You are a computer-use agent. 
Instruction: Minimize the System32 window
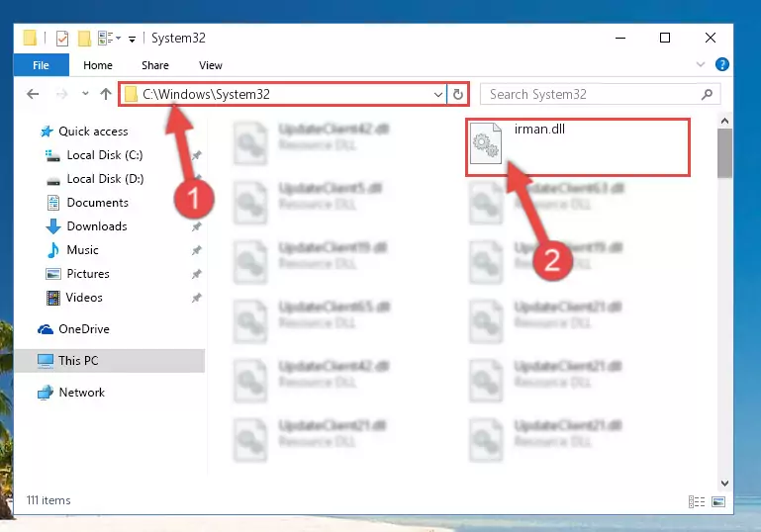(620, 38)
